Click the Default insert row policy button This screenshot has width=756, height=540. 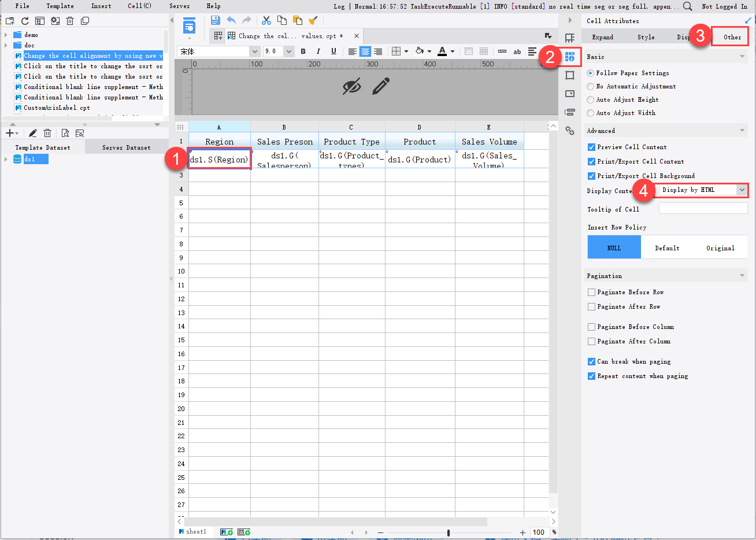coord(667,247)
